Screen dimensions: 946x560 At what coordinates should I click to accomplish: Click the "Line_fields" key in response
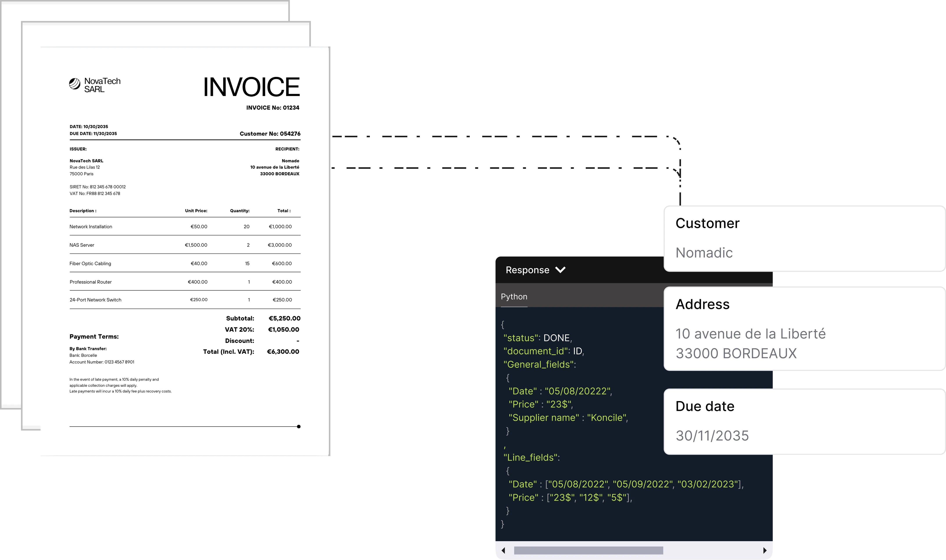click(x=531, y=457)
